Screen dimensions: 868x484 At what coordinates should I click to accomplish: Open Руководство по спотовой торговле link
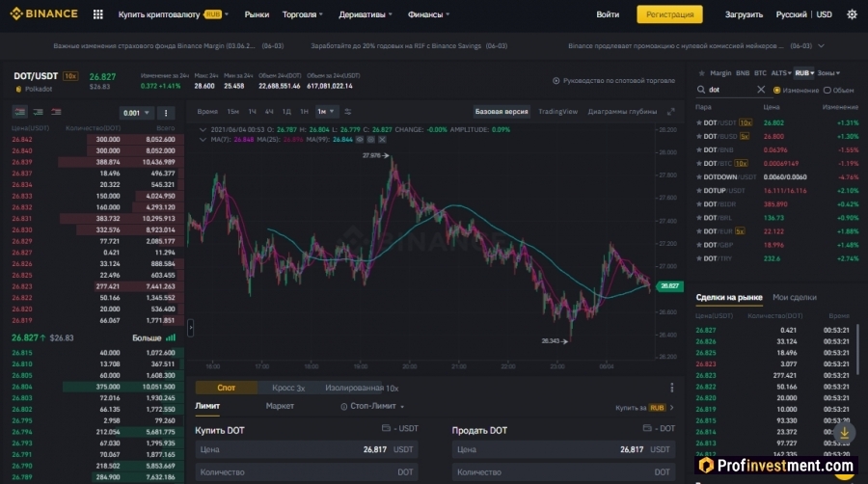click(x=614, y=81)
